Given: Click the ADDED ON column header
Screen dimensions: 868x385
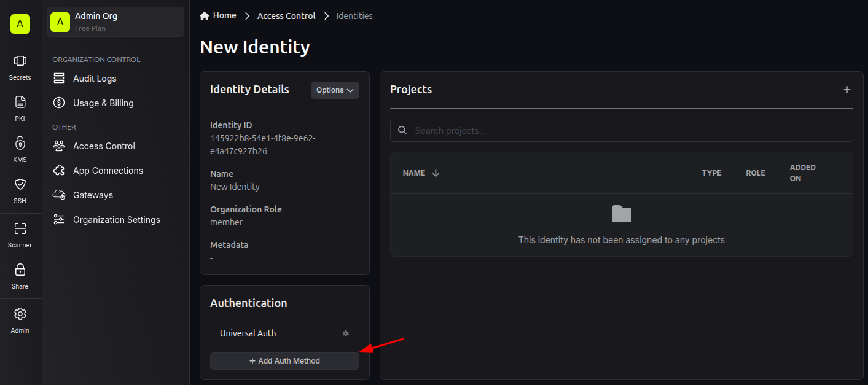Looking at the screenshot, I should (x=803, y=173).
